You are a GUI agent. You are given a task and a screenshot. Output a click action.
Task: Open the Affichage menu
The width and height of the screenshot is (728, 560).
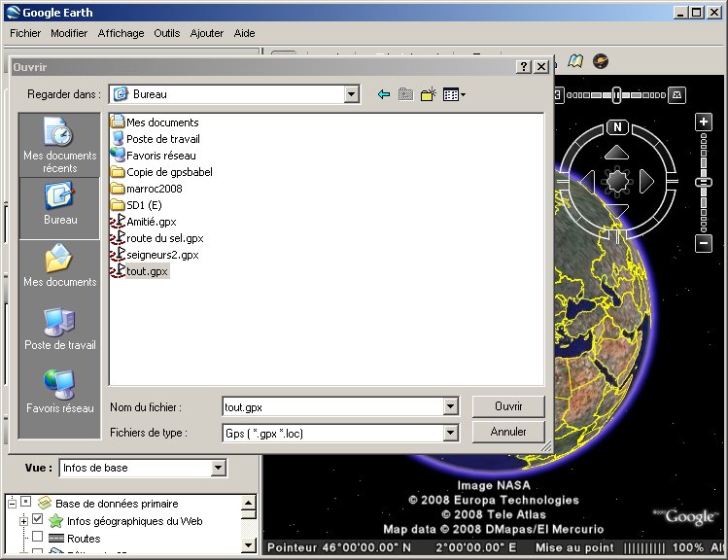click(121, 33)
